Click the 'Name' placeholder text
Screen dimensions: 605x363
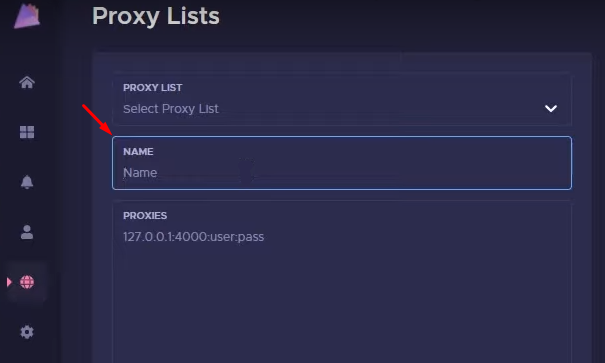pos(140,172)
